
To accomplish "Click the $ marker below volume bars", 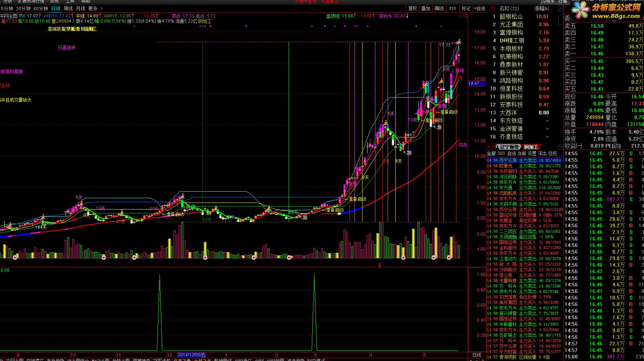I will tap(379, 265).
